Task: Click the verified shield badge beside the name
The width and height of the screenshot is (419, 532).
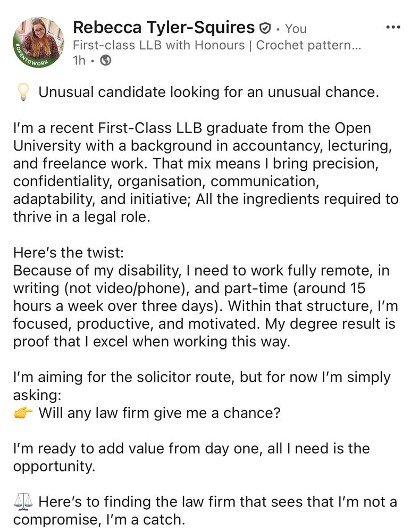Action: (x=265, y=28)
